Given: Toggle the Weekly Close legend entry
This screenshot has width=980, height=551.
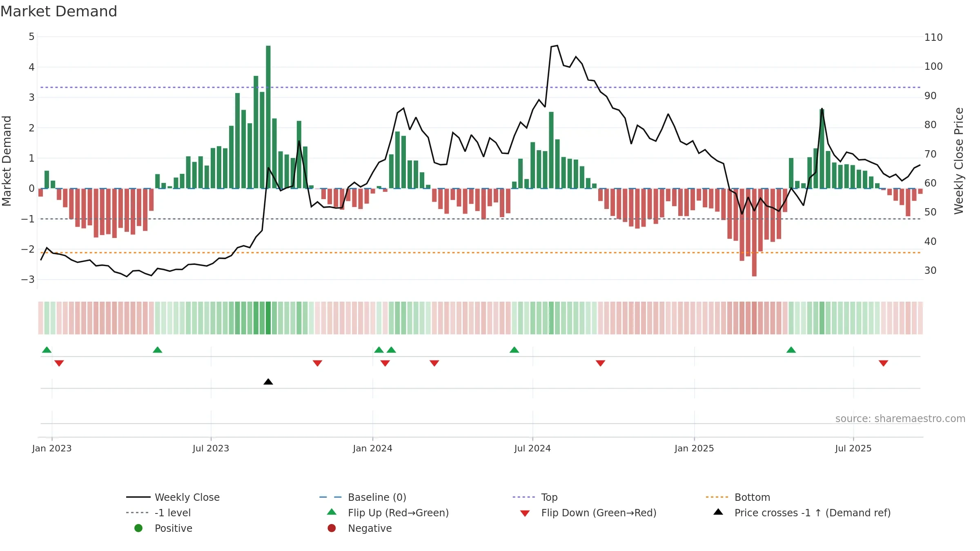Looking at the screenshot, I should [173, 497].
